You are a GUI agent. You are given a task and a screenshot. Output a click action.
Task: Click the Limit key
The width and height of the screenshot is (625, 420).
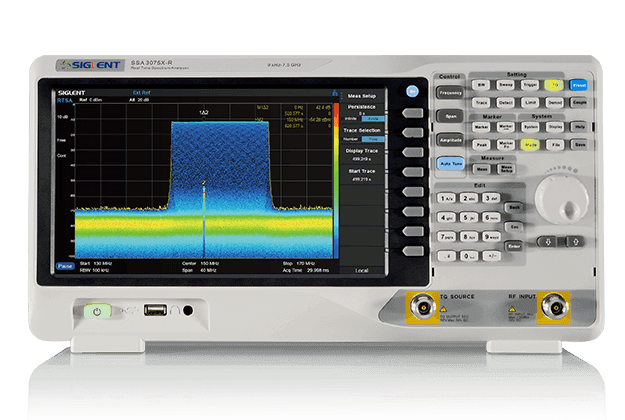coord(530,102)
